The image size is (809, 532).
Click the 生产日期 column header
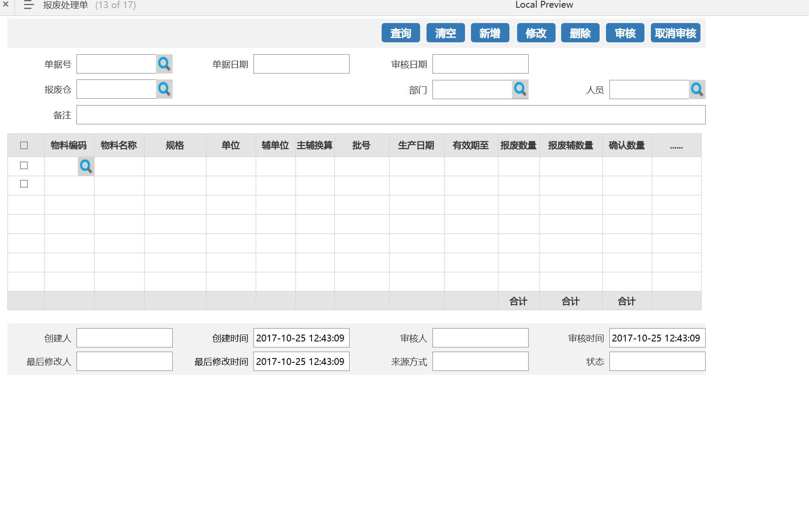417,145
